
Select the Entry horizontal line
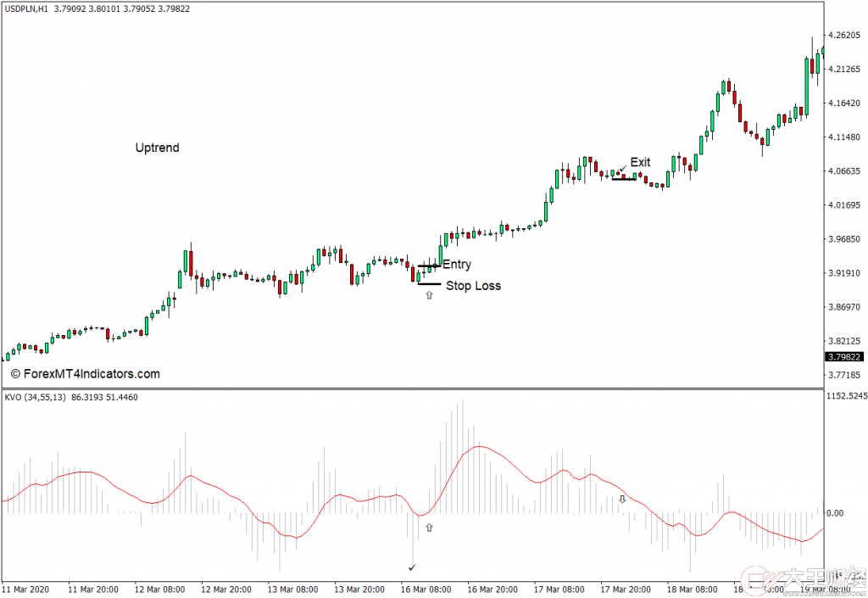click(430, 266)
